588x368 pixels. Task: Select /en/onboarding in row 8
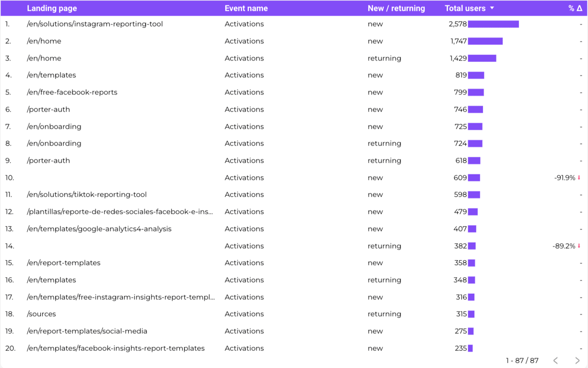point(54,143)
